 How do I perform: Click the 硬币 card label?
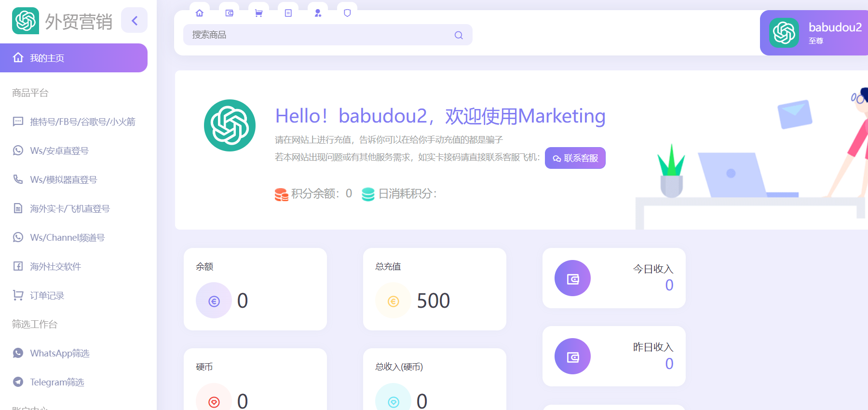pos(204,367)
